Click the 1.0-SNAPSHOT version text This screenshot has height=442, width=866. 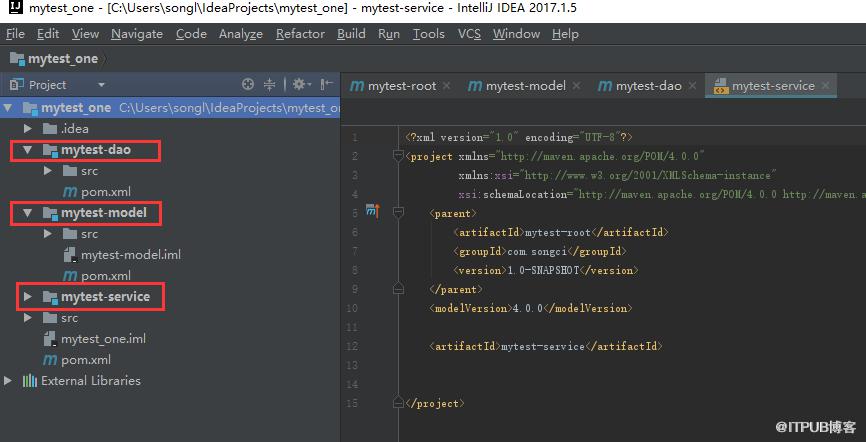tap(543, 270)
